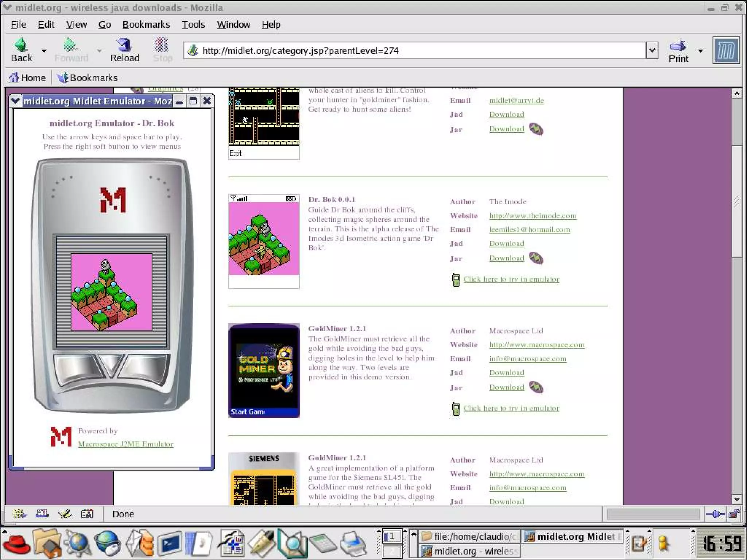
Task: Open the Tools menu
Action: tap(193, 24)
